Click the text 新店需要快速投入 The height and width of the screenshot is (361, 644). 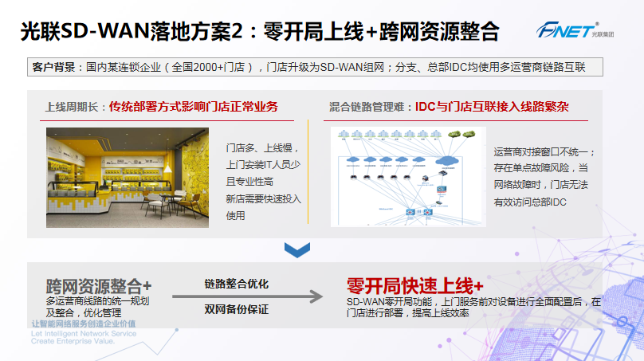(x=263, y=198)
